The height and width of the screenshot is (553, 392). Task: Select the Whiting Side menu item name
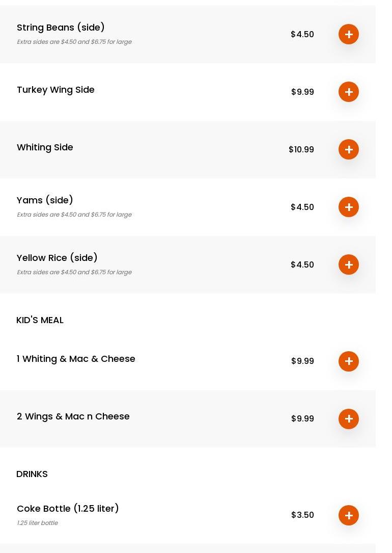tap(45, 147)
